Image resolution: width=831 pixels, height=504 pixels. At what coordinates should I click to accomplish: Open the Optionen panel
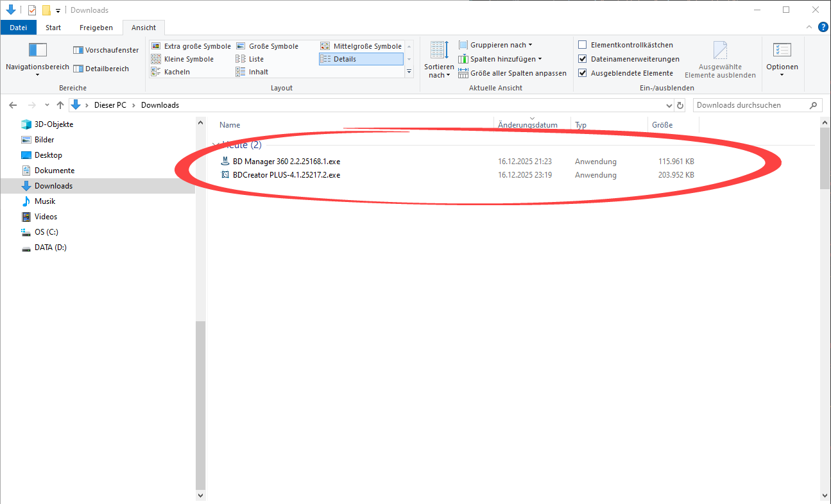(x=782, y=61)
